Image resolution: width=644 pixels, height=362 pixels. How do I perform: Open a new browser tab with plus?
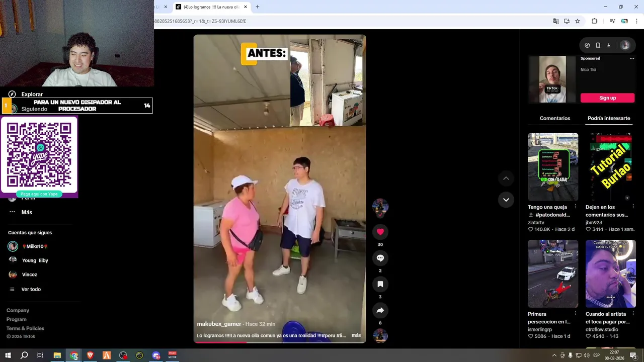tap(258, 7)
